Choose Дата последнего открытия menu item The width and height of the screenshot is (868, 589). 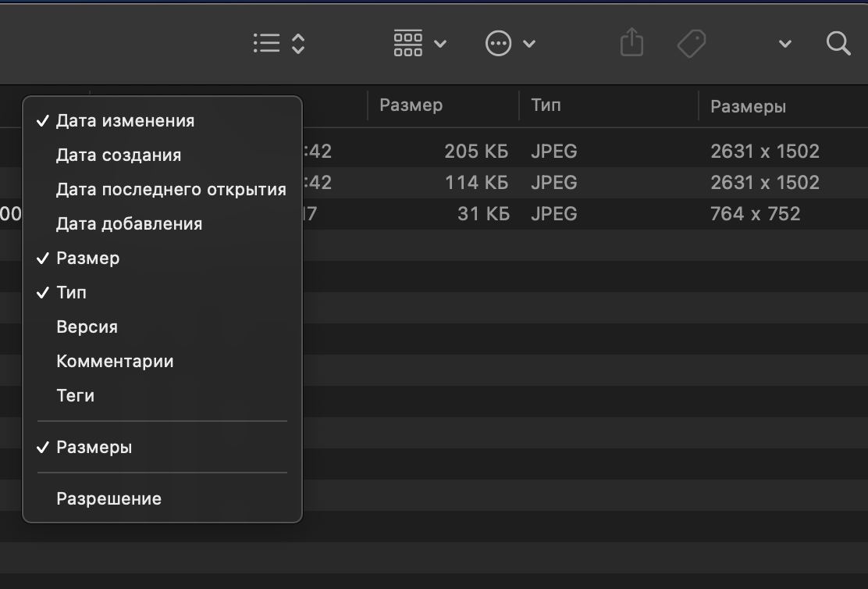pos(171,190)
